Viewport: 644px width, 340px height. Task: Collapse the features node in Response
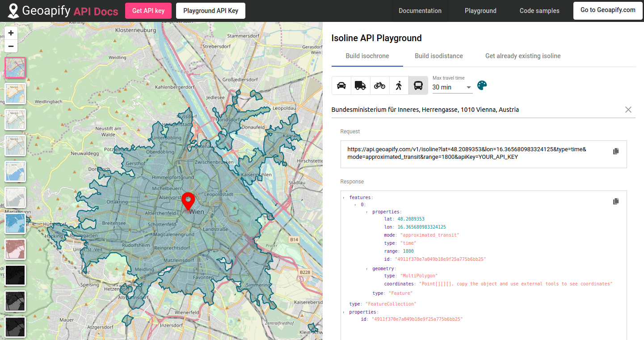[344, 197]
